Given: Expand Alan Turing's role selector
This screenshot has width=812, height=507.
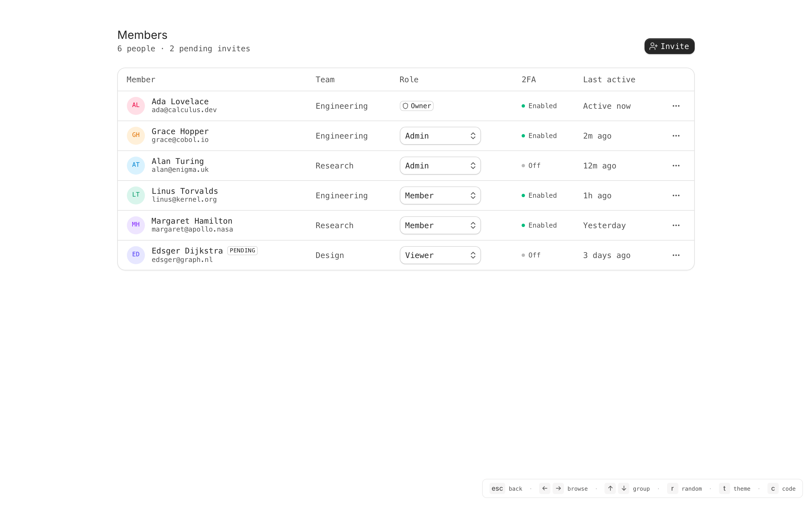Looking at the screenshot, I should (440, 166).
